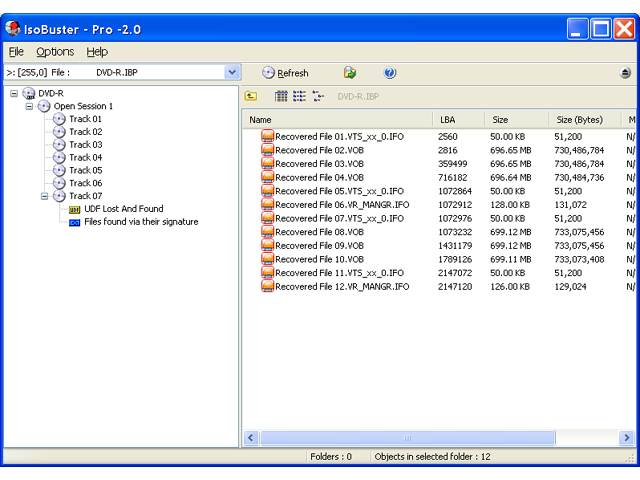Viewport: 640px width, 480px height.
Task: Select Recovered File 12.VR_MANGR.IFO icon
Action: click(267, 286)
